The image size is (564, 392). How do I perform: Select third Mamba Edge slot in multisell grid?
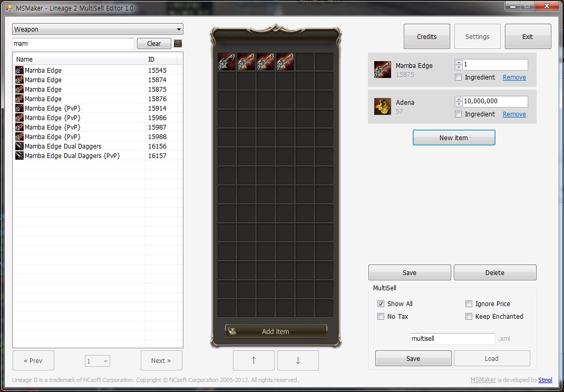(266, 62)
